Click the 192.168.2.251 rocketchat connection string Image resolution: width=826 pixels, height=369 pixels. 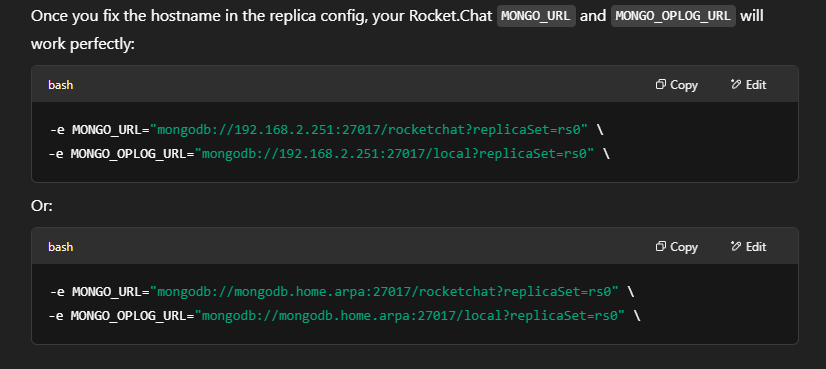click(x=369, y=130)
